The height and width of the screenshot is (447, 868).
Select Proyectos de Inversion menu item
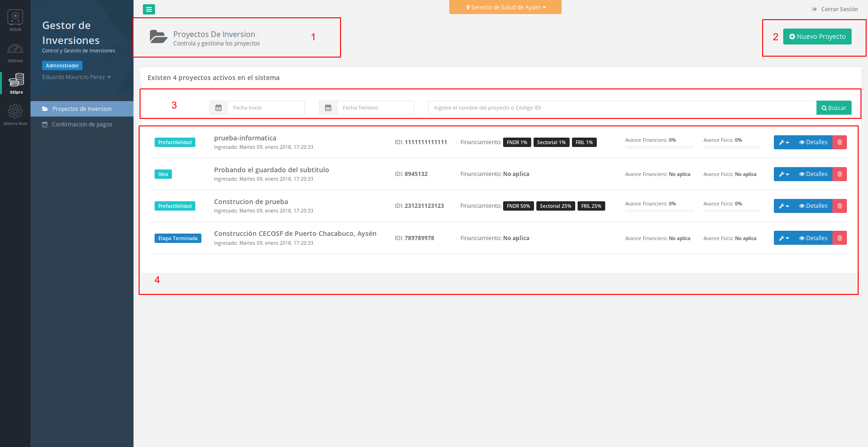point(82,109)
